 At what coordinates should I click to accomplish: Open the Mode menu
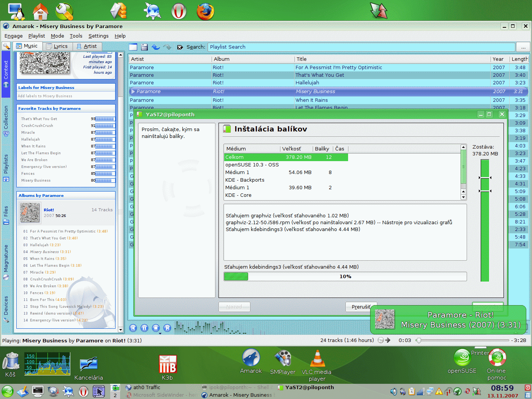57,36
